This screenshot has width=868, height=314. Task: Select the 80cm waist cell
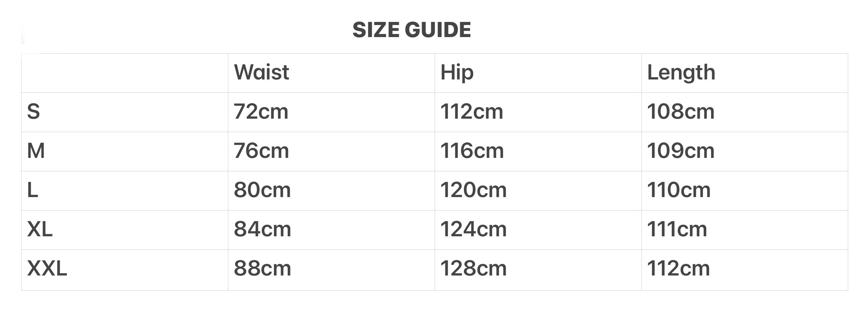pos(262,190)
